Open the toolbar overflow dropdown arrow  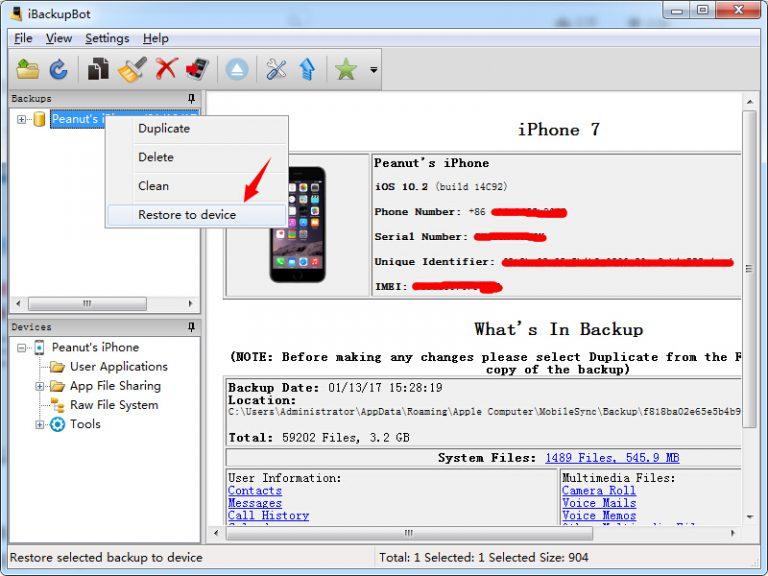click(x=373, y=70)
